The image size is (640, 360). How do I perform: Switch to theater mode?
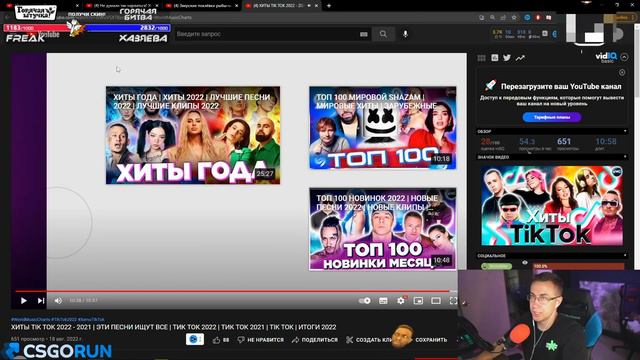(436, 301)
